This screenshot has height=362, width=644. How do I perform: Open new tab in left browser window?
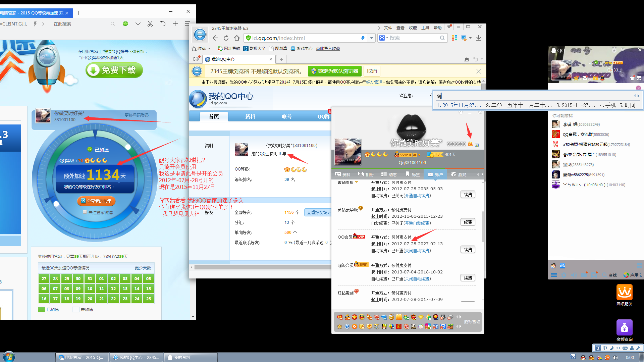point(78,13)
